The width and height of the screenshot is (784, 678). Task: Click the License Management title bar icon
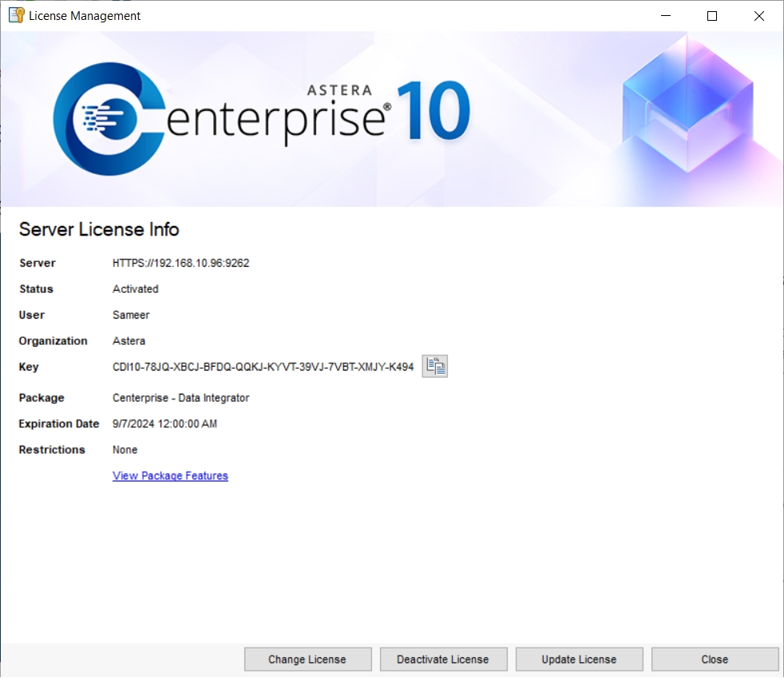click(16, 15)
